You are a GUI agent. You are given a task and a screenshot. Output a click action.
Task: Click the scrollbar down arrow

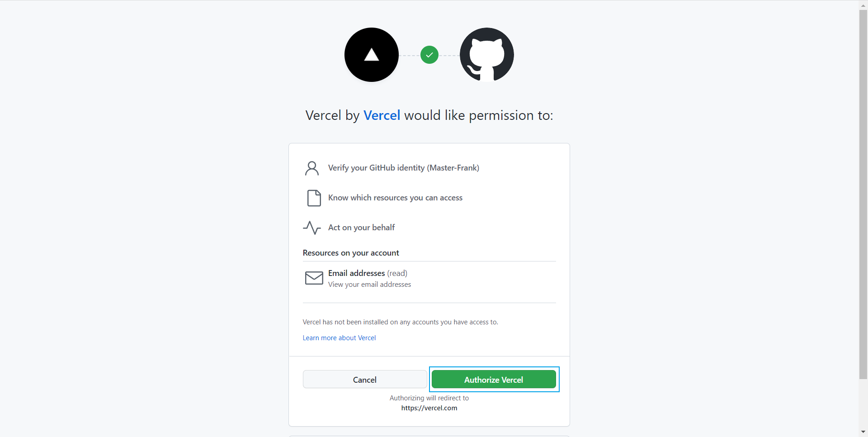pyautogui.click(x=863, y=432)
